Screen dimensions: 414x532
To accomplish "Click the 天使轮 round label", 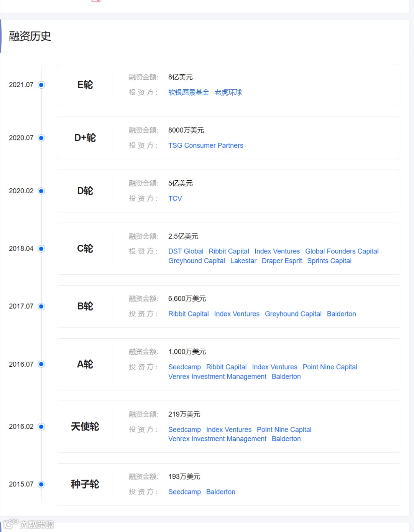I will 85,427.
